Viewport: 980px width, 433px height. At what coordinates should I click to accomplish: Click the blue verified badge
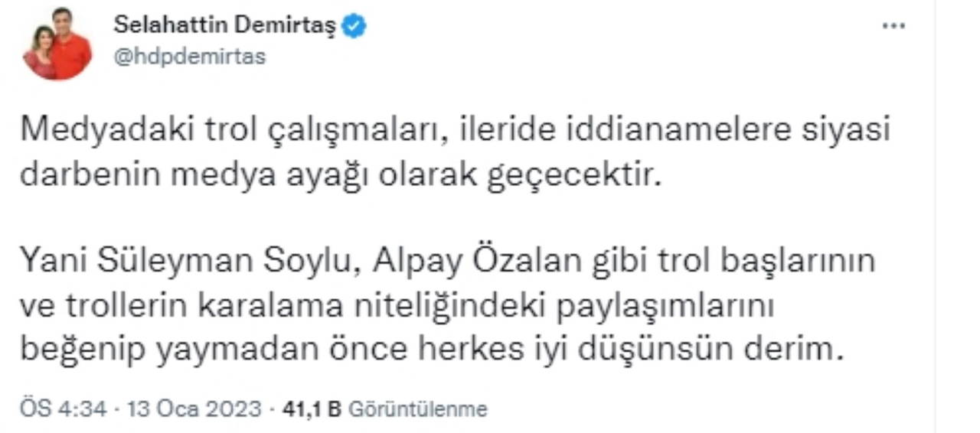[354, 26]
